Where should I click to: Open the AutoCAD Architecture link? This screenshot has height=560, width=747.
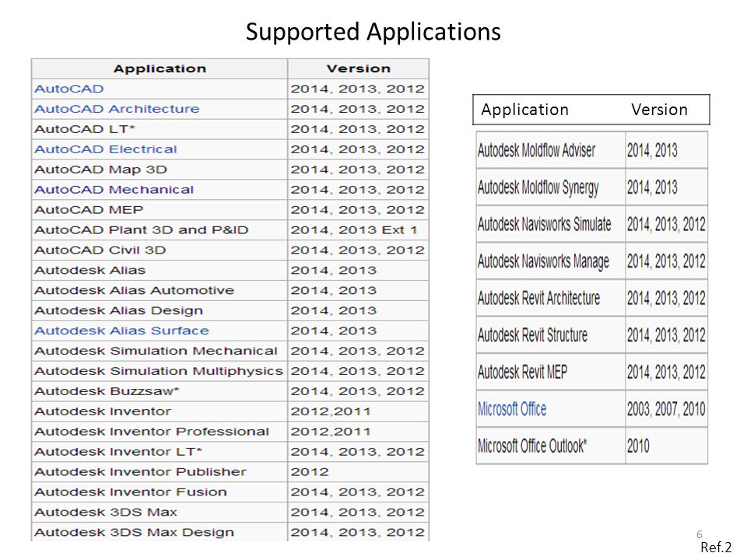[x=117, y=109]
